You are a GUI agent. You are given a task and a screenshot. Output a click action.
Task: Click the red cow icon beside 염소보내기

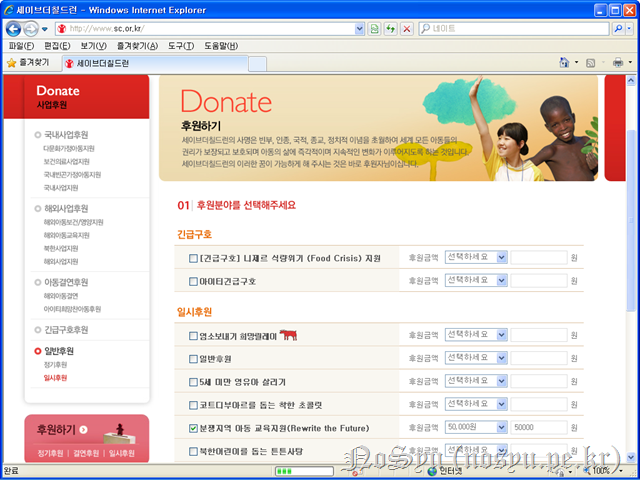pyautogui.click(x=291, y=335)
